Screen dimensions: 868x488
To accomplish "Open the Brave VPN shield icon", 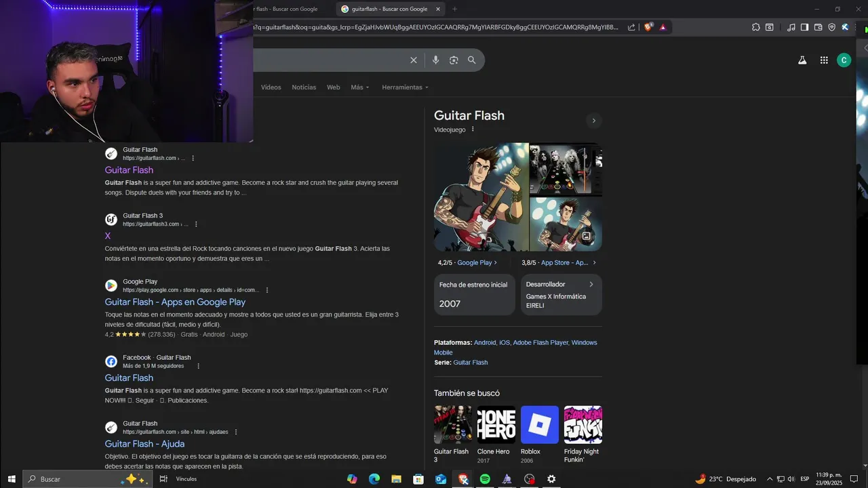I will 831,27.
